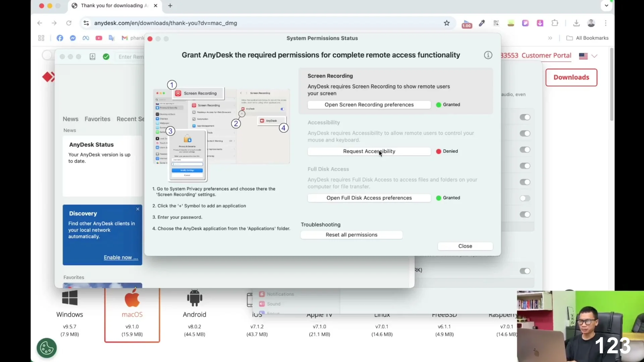
Task: Click the red Denied status indicator
Action: point(438,151)
